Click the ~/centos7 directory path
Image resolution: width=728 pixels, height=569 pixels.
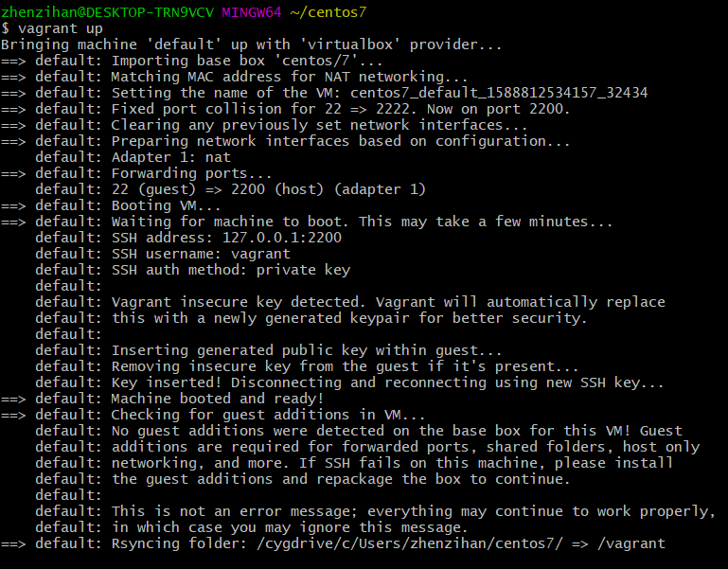click(x=328, y=12)
